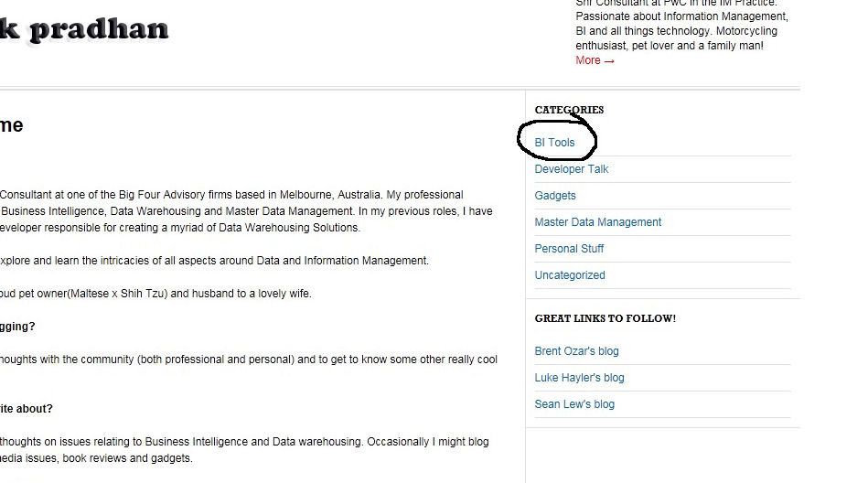Click the Maltese x Shih Tzu sentence
This screenshot has height=483, width=868.
coord(155,294)
